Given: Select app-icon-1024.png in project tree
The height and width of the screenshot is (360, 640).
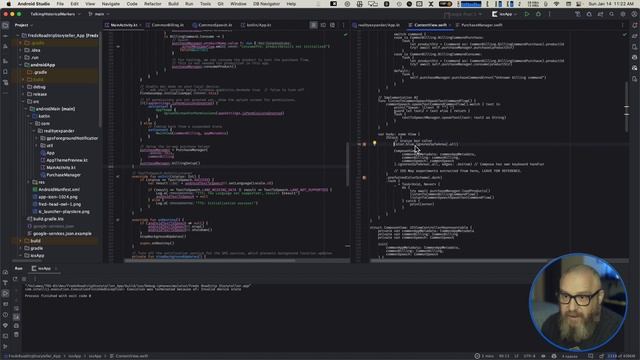Looking at the screenshot, I should coord(58,197).
